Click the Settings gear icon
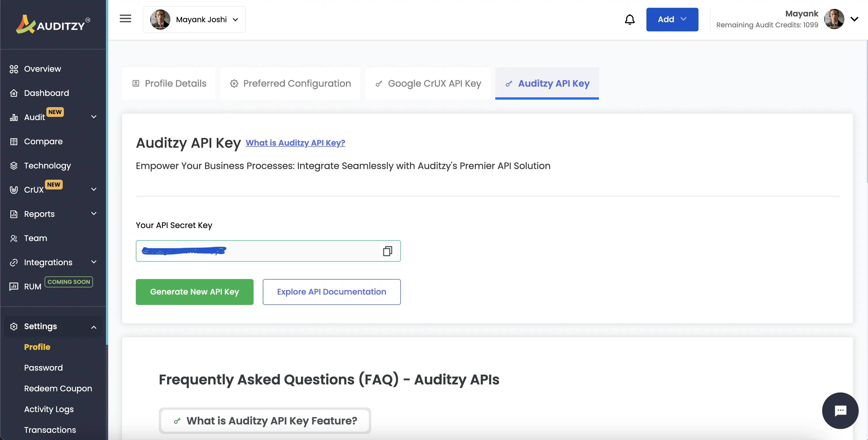This screenshot has height=440, width=868. coord(14,326)
